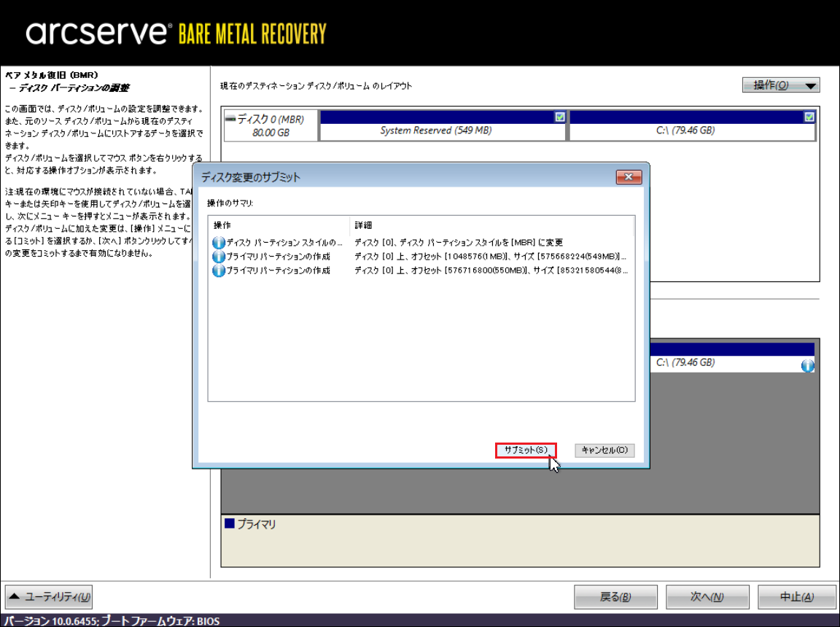
Task: Select the Disk 0 (MBR) 80.00 GB entry
Action: (271, 126)
